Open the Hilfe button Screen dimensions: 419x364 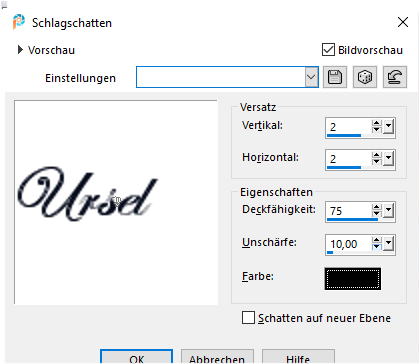tap(298, 357)
